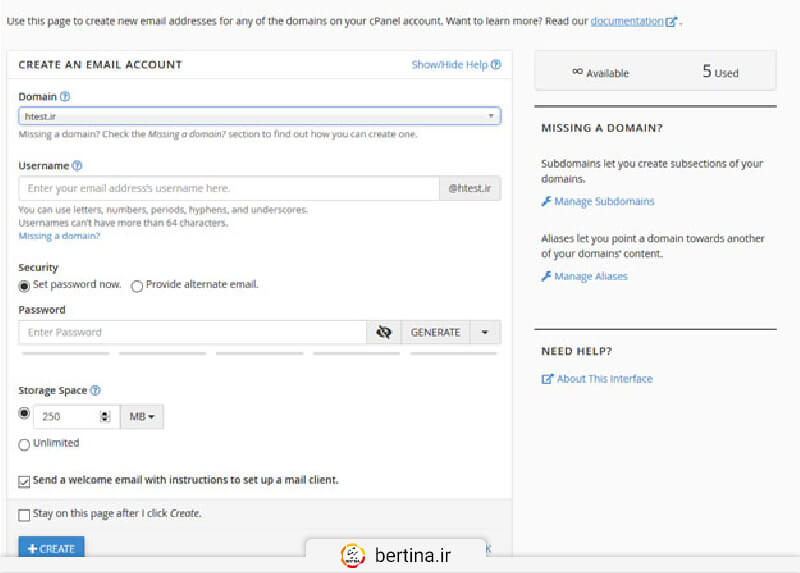This screenshot has width=800, height=573.
Task: Click Show/Hide Help toggle link
Action: 455,65
